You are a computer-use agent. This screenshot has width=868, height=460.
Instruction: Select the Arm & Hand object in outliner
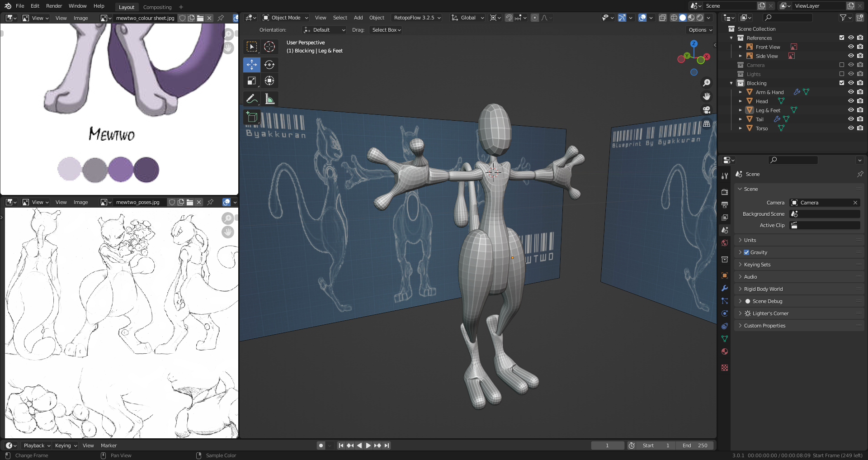point(769,92)
